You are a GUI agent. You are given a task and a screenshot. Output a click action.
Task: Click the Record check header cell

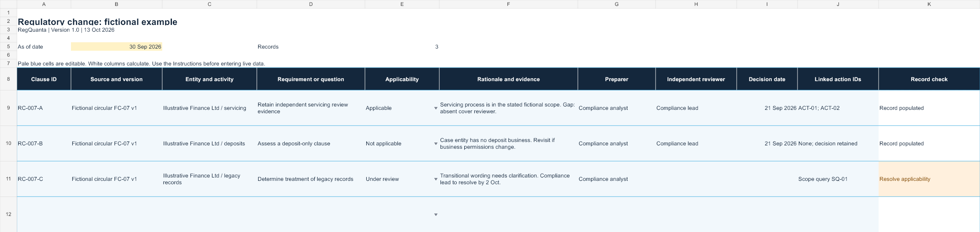(929, 79)
